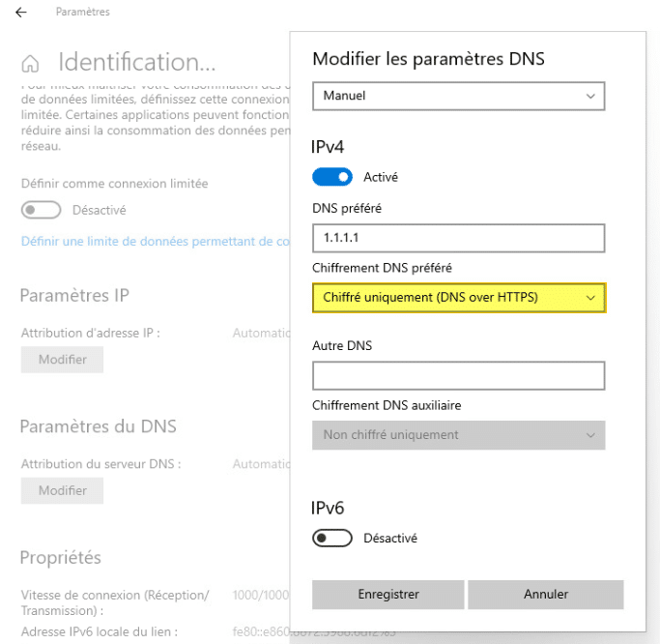Viewport: 660px width, 644px height.
Task: Click into the DNS préféré field
Action: (458, 238)
